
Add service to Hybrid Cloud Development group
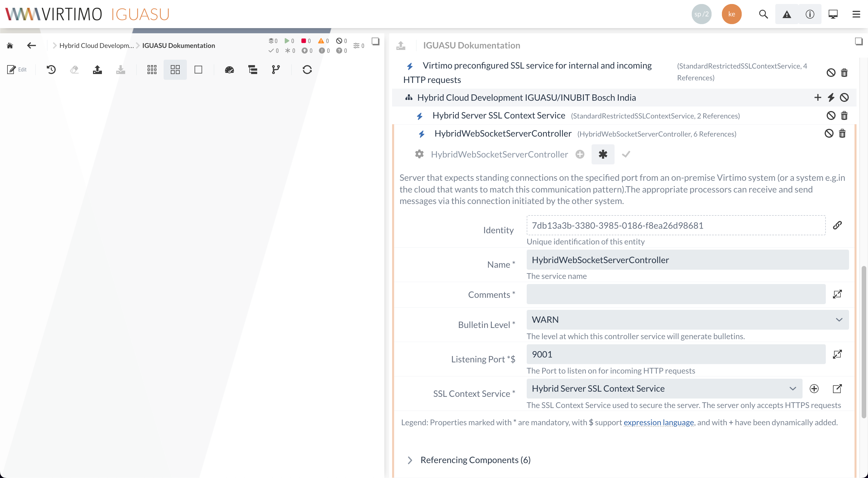pyautogui.click(x=817, y=97)
